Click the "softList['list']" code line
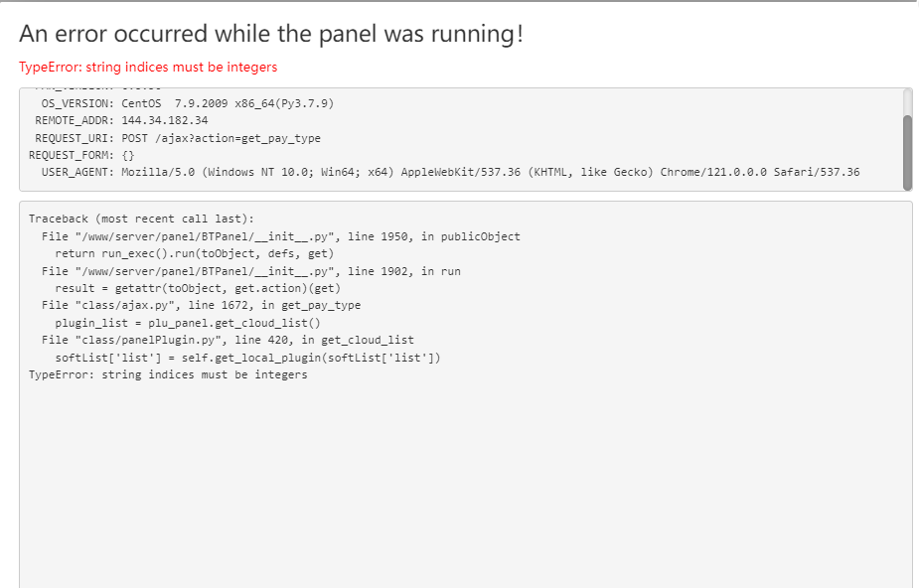 pos(247,358)
